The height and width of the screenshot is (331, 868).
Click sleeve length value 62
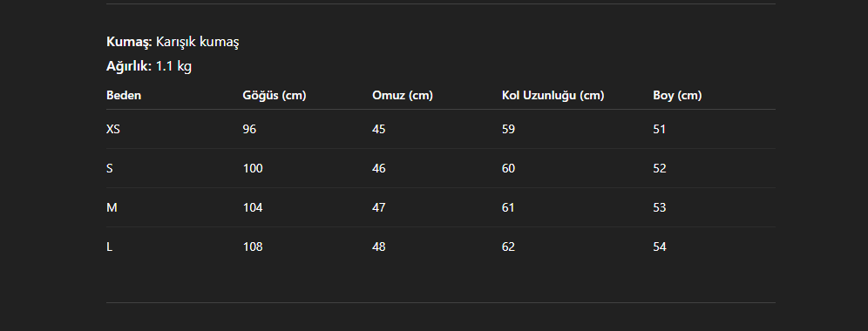click(508, 247)
